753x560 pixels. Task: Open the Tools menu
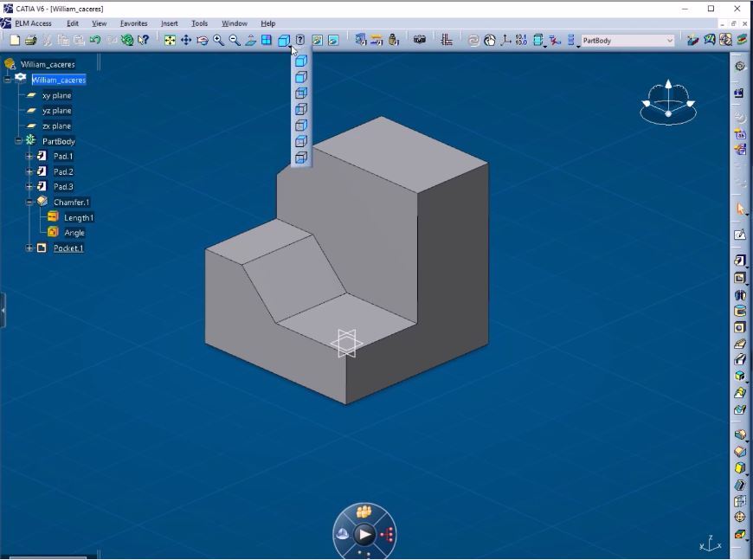(199, 23)
